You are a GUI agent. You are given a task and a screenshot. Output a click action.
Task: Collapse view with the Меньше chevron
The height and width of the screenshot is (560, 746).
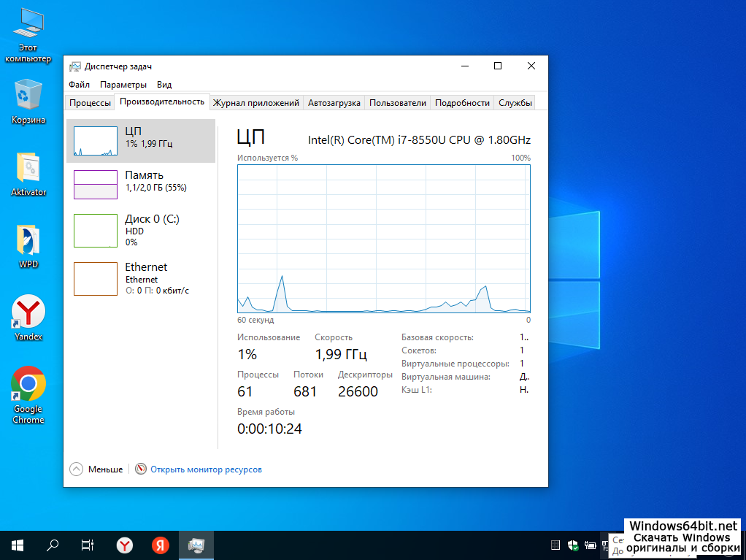point(77,469)
